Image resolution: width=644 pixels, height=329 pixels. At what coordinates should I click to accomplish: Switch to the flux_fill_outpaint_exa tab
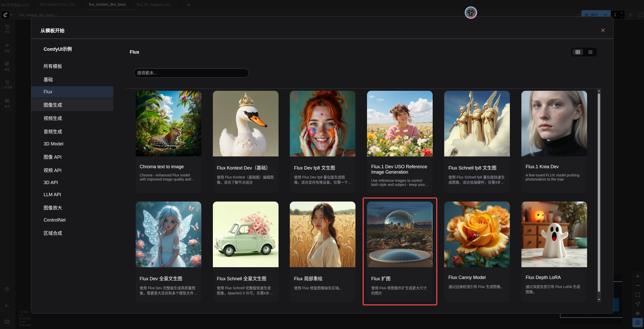[x=155, y=5]
